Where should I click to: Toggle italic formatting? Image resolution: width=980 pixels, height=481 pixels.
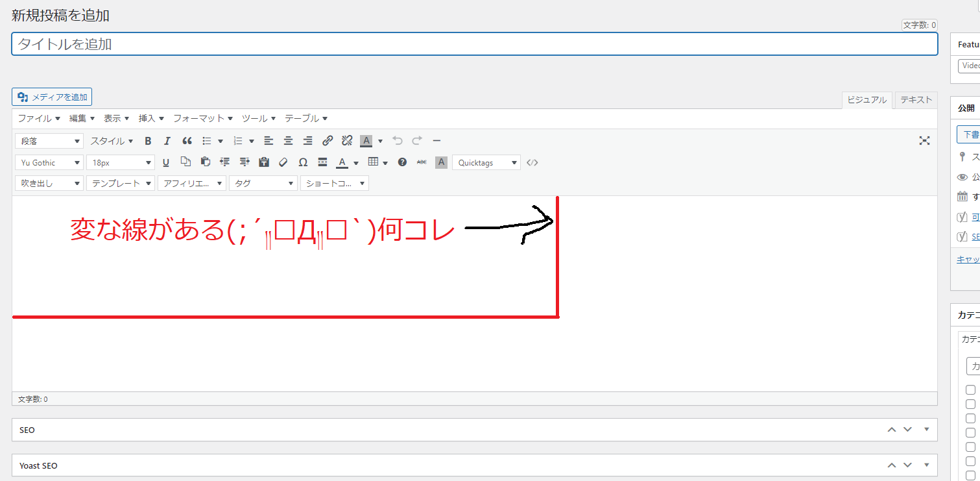pos(167,141)
